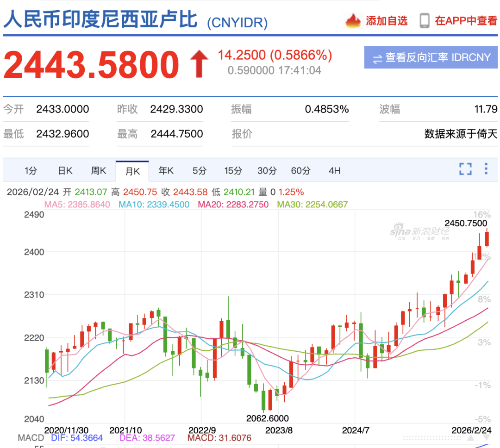Click the 2490 price axis label
Screen dimensions: 500x448
point(34,215)
